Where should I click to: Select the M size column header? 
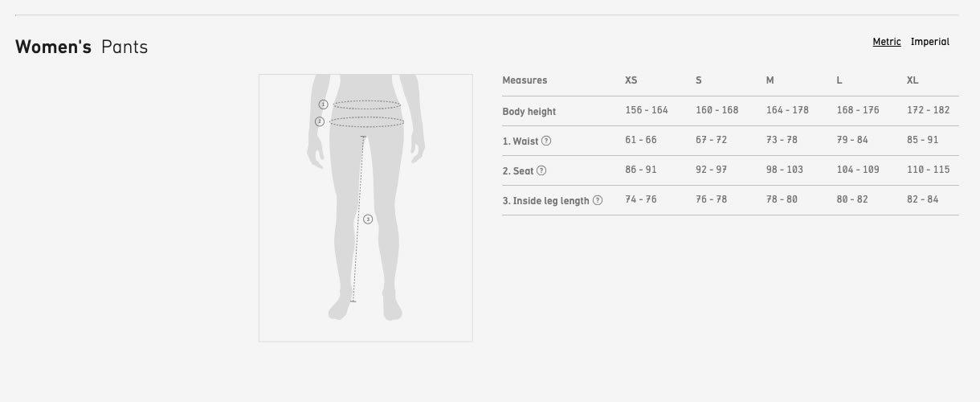click(770, 80)
